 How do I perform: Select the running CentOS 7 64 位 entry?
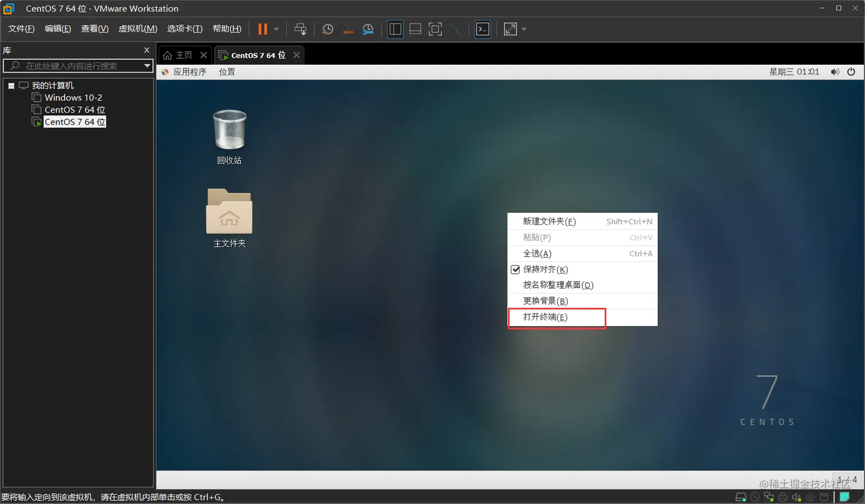(75, 122)
